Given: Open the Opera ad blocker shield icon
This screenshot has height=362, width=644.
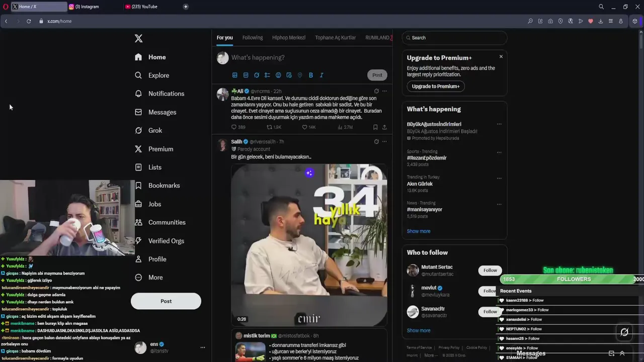Looking at the screenshot, I should coord(560,21).
